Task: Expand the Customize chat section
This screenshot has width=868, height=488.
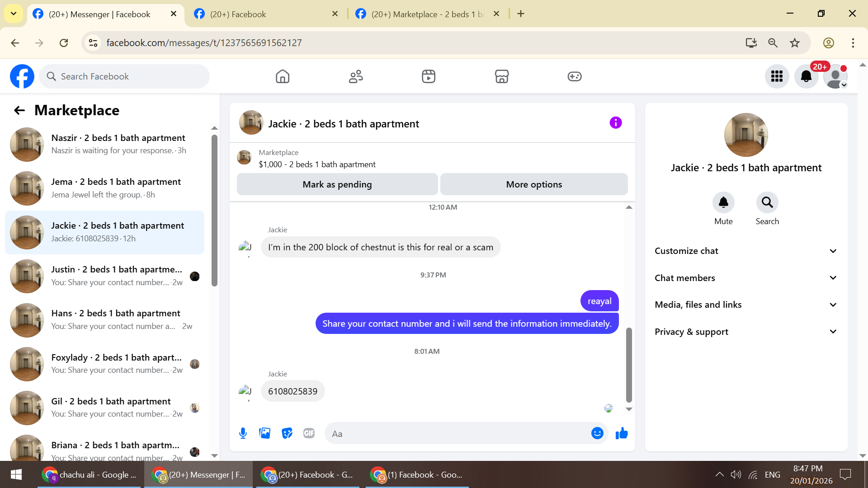Action: pyautogui.click(x=746, y=251)
